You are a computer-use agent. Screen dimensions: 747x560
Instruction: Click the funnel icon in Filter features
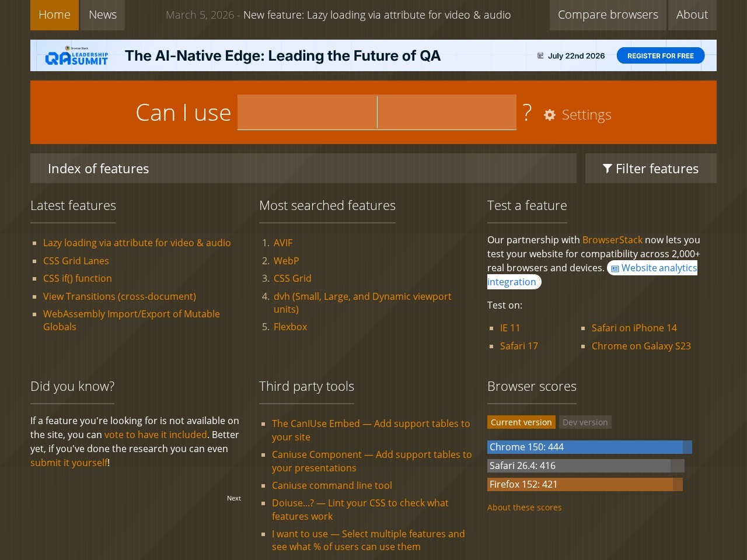click(x=608, y=169)
